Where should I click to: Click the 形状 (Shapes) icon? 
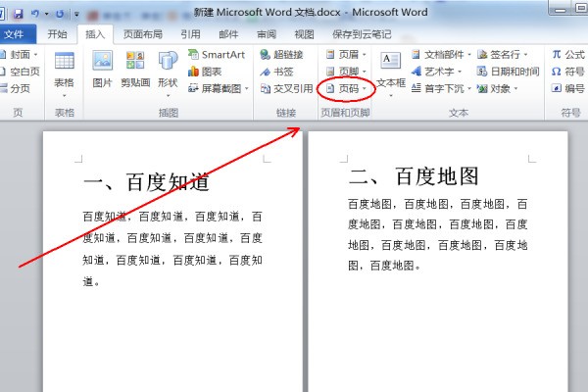pos(168,61)
